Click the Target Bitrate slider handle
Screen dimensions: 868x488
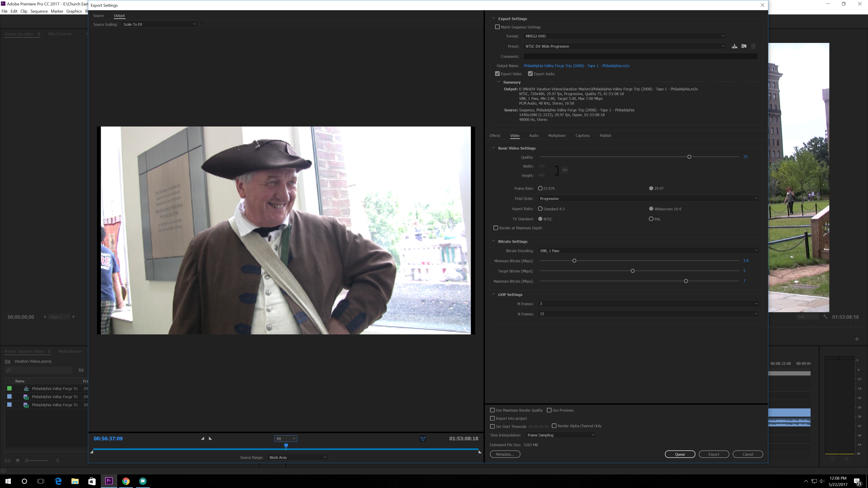point(632,271)
